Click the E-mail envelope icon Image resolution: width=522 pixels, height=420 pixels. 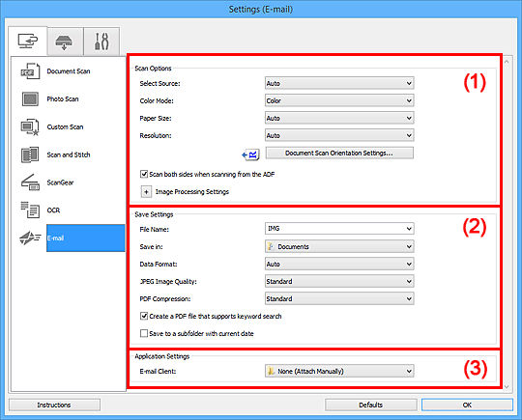[30, 238]
